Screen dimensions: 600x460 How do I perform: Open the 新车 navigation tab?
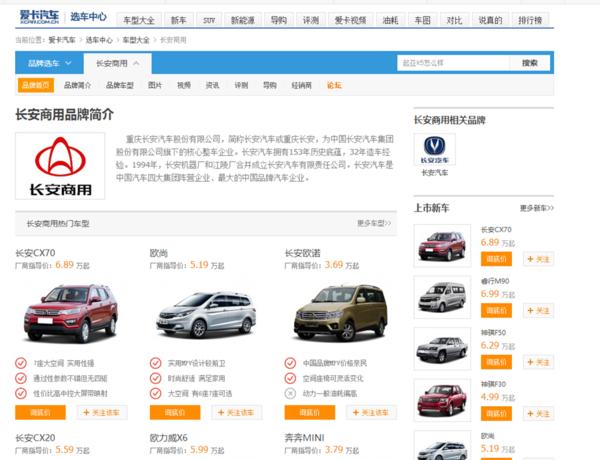[178, 20]
